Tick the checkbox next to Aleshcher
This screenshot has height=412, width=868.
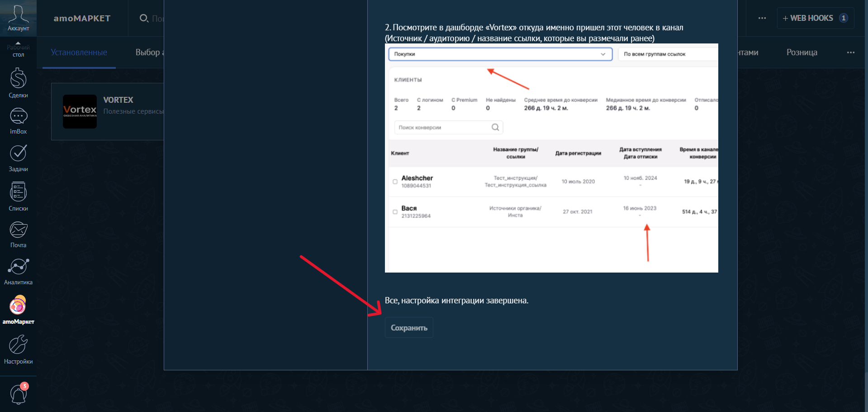(395, 182)
